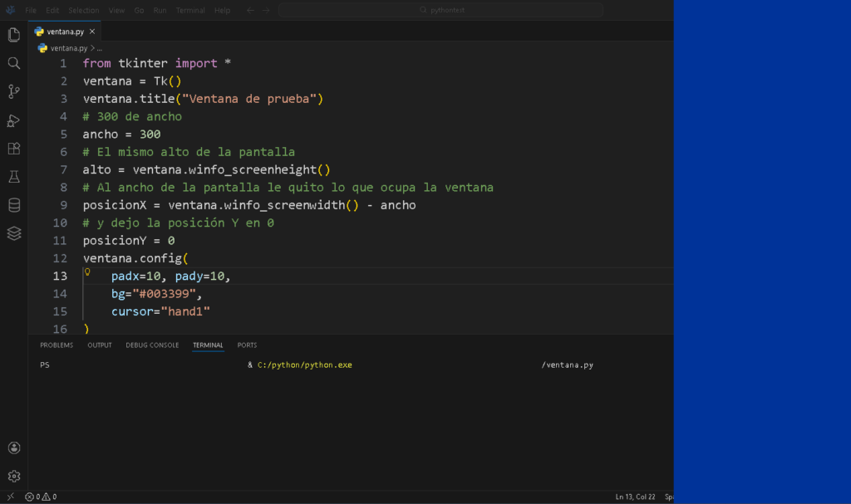This screenshot has height=504, width=851.
Task: Close the ventana.py editor tab
Action: 92,32
